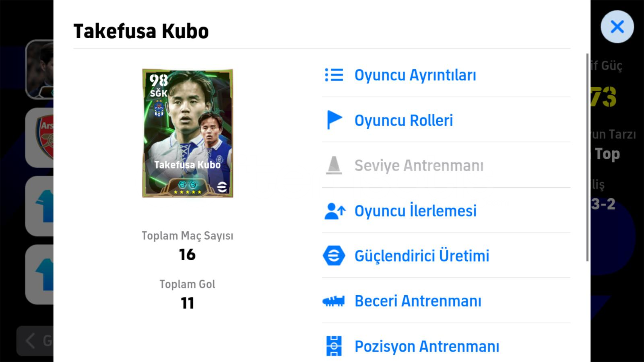Click the flag icon for Oyuncu Rolleri
Screen dimensions: 644x362
334,120
